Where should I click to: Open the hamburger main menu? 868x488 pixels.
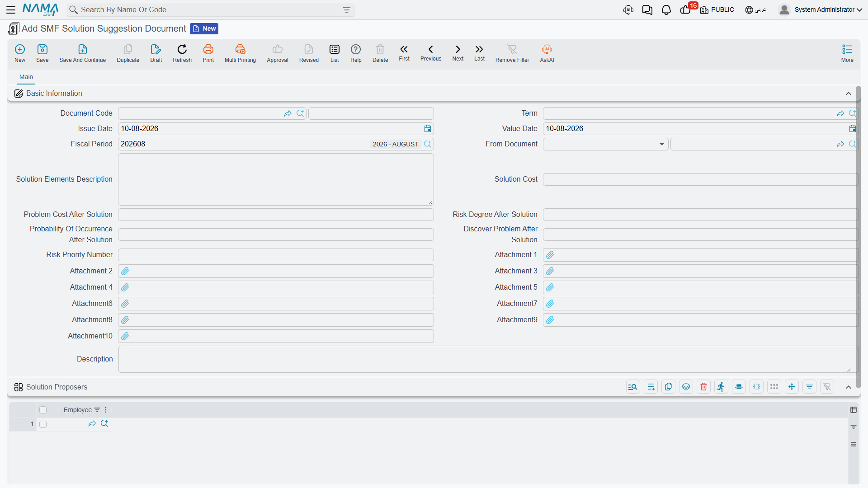11,9
